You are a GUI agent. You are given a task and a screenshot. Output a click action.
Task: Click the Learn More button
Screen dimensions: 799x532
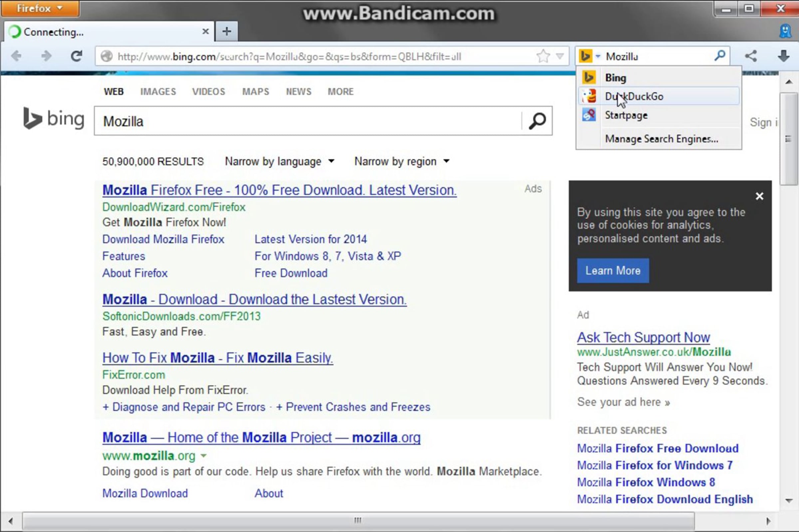click(613, 271)
